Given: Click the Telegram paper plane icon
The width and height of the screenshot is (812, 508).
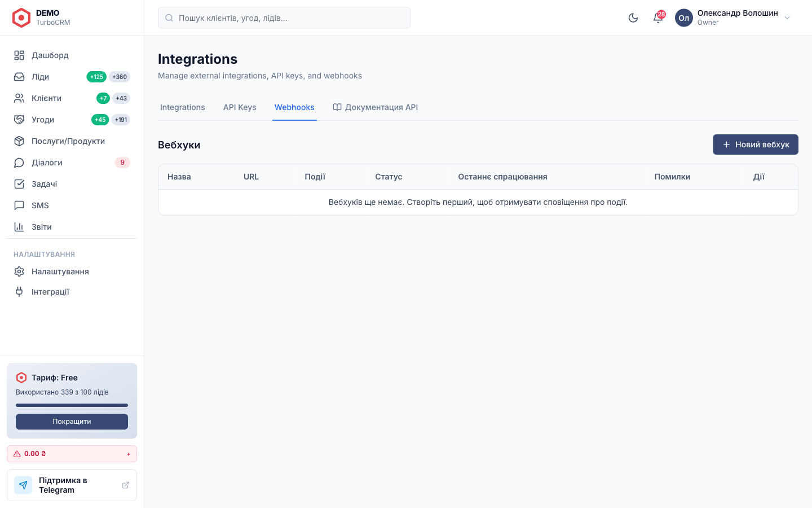Looking at the screenshot, I should [23, 485].
